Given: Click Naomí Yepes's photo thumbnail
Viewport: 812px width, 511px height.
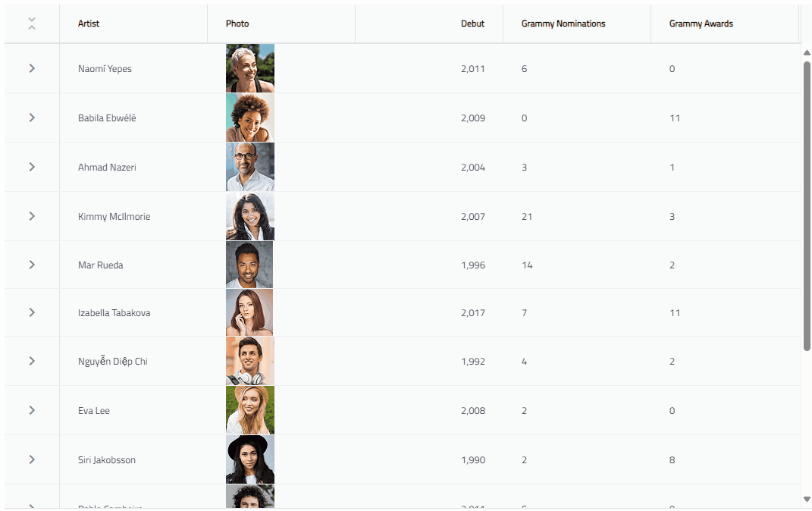Looking at the screenshot, I should click(250, 68).
